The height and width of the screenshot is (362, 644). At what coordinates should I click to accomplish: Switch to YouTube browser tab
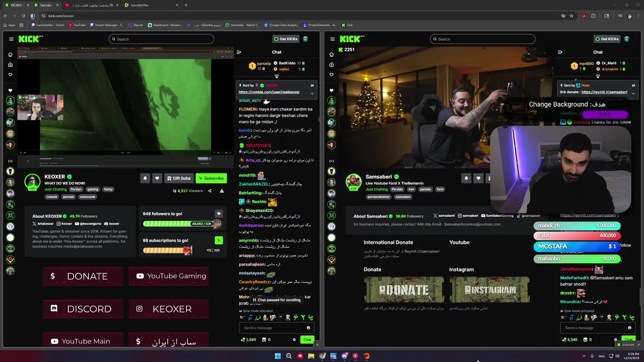[91, 5]
